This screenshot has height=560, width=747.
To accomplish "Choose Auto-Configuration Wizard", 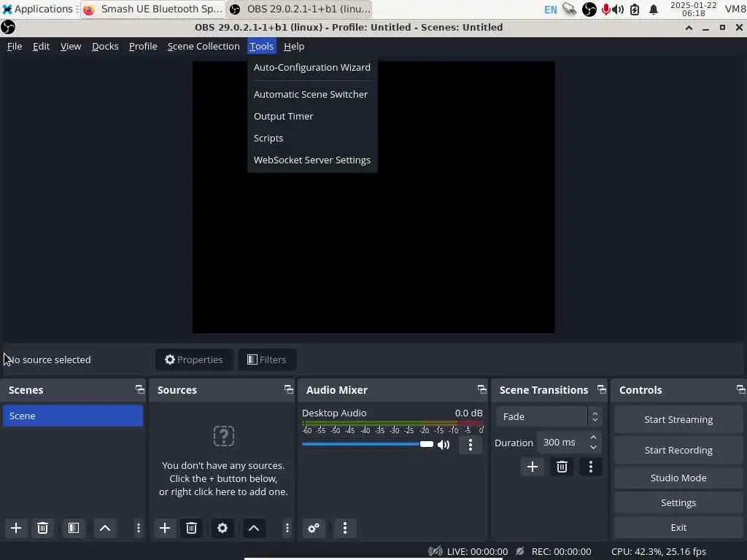I will pyautogui.click(x=312, y=67).
